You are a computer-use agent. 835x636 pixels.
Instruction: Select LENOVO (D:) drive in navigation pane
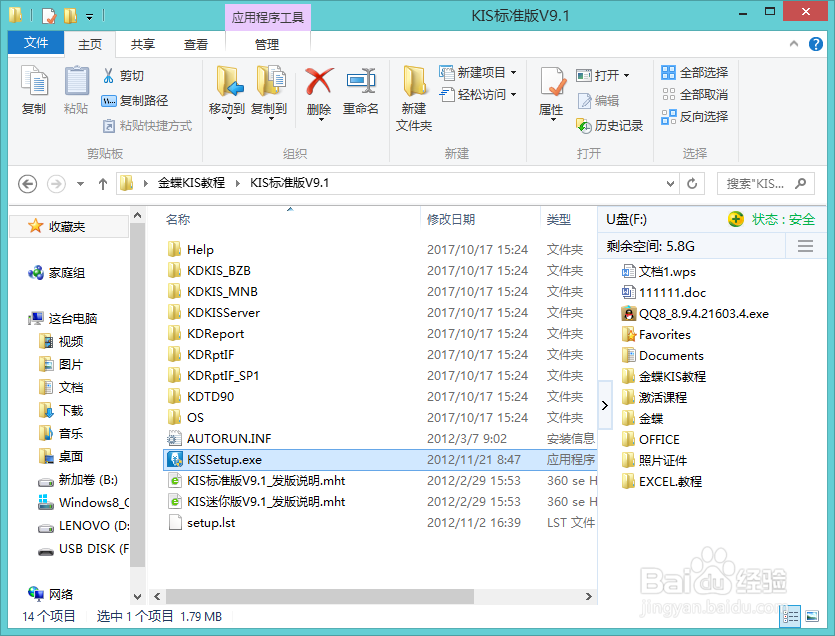(85, 526)
